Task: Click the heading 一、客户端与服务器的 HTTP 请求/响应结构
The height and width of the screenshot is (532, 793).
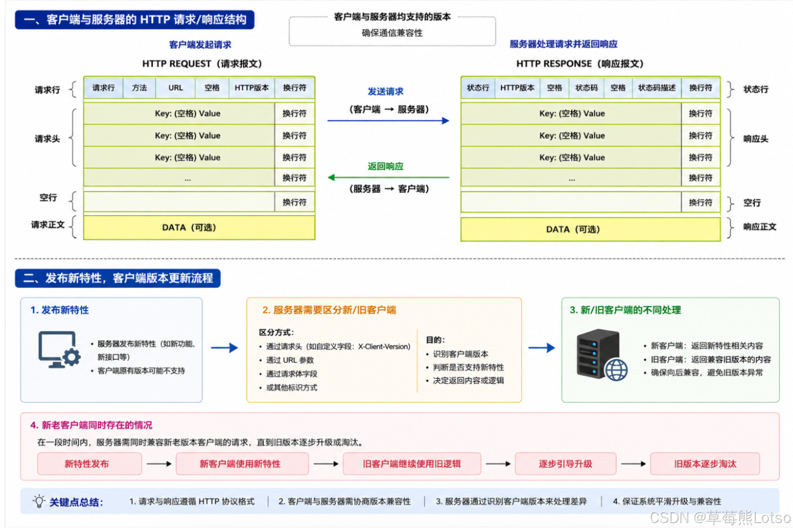Action: (x=135, y=20)
